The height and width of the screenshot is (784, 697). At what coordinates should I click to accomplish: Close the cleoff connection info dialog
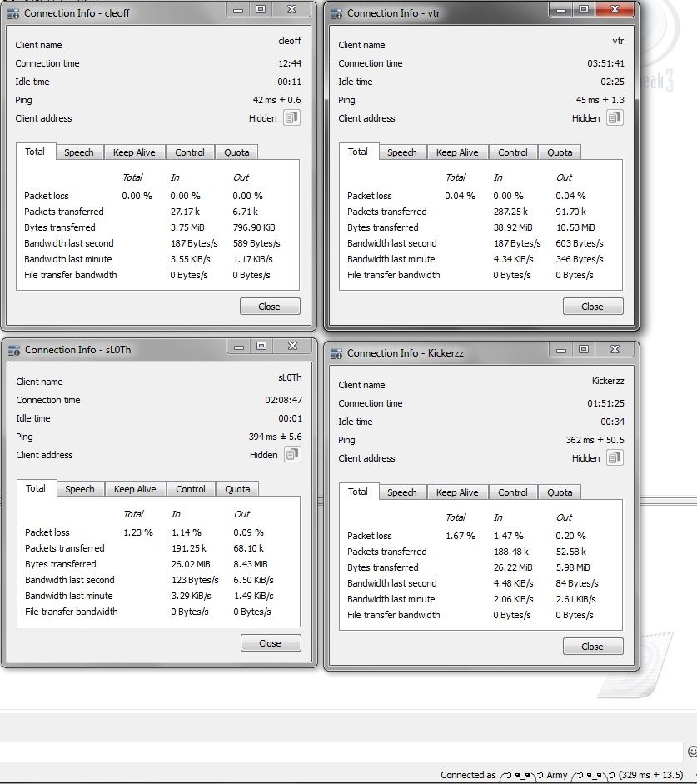click(x=269, y=307)
